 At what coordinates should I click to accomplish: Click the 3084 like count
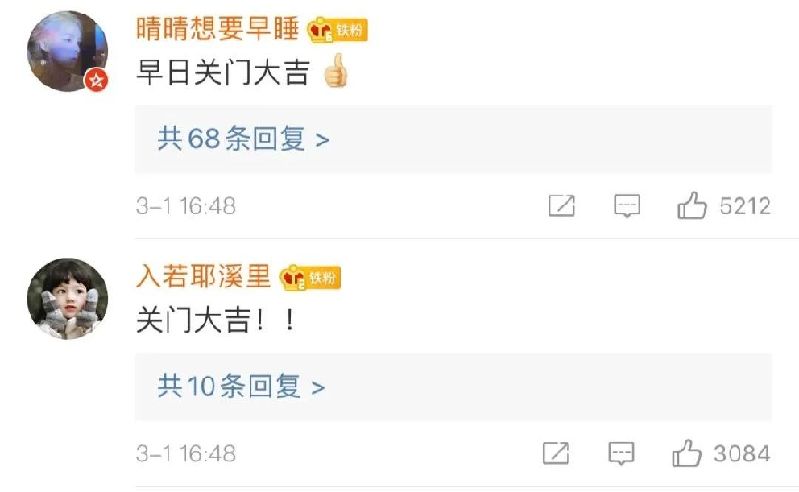tap(742, 454)
